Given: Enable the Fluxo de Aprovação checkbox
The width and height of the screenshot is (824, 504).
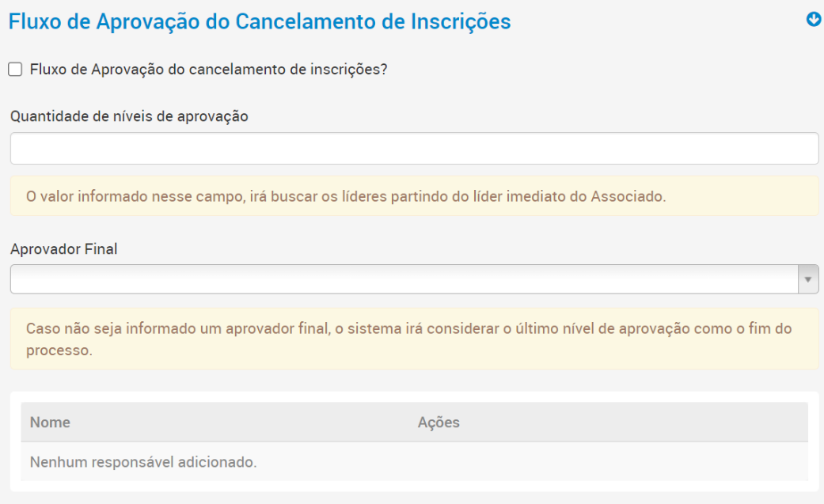Looking at the screenshot, I should coord(15,70).
